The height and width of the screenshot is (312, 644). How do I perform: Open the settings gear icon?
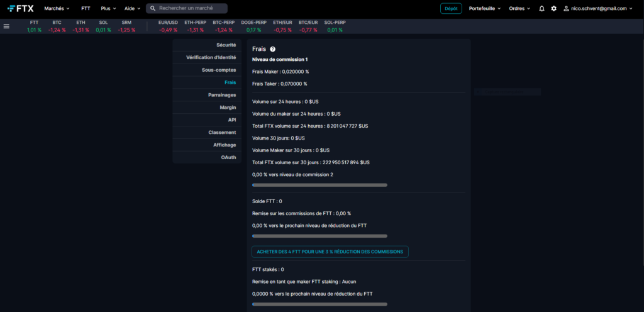[x=553, y=9]
